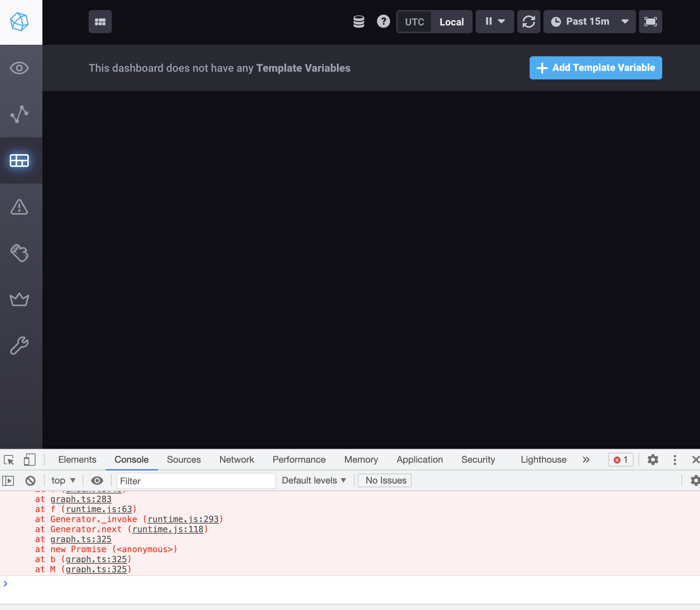Click the database icon in top toolbar
The image size is (700, 610).
point(358,22)
